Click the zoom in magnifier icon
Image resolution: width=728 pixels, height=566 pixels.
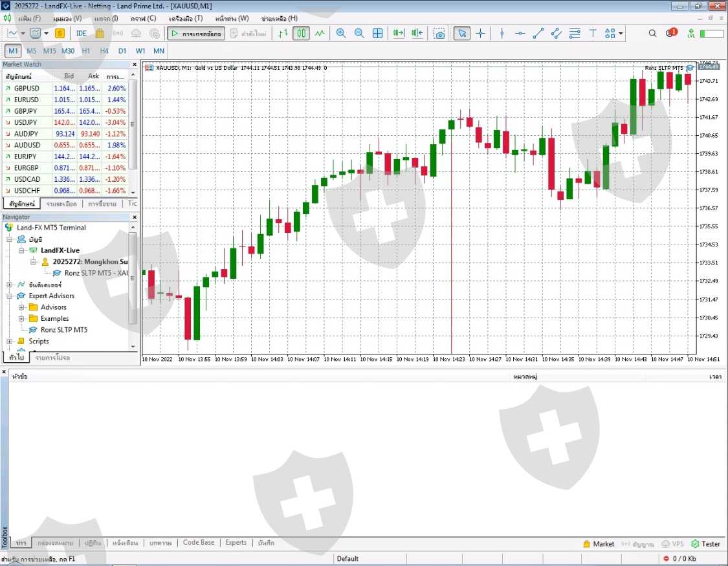click(341, 34)
